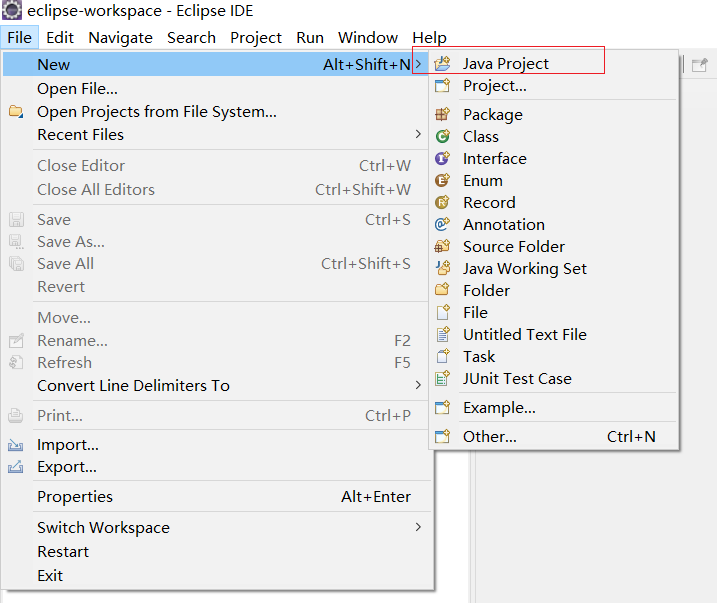Click the Java Working Set icon
This screenshot has height=603, width=717.
pos(443,268)
